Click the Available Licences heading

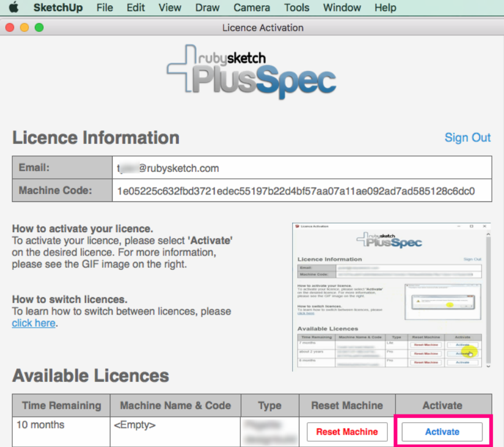[x=91, y=376]
